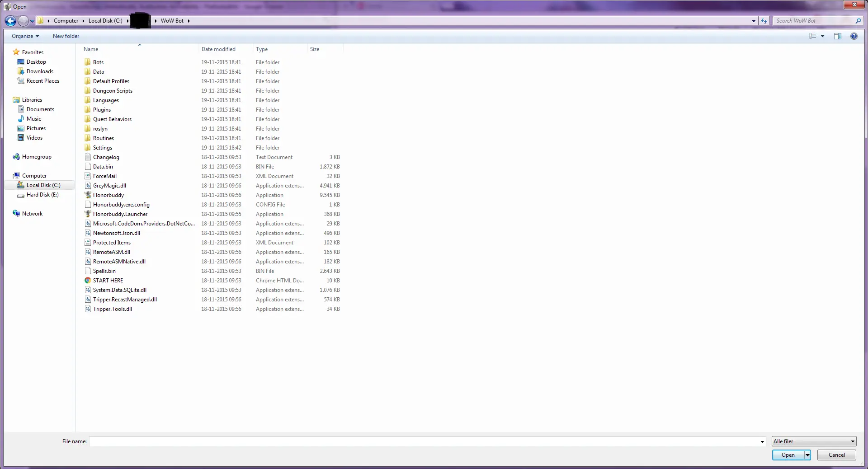This screenshot has width=868, height=469.
Task: Select the Settings folder icon
Action: click(88, 147)
